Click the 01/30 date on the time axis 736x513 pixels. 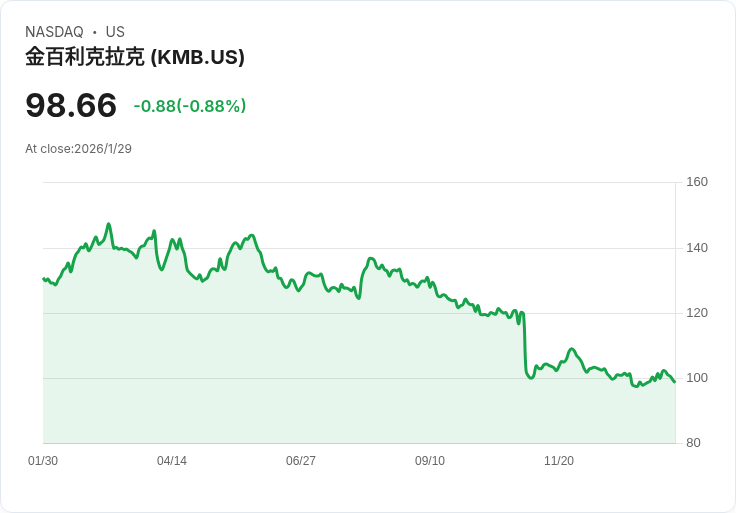(x=43, y=461)
